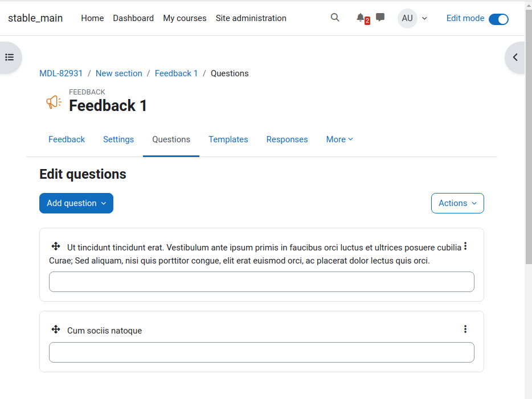
Task: Follow the MDL-82931 breadcrumb link
Action: [x=61, y=73]
